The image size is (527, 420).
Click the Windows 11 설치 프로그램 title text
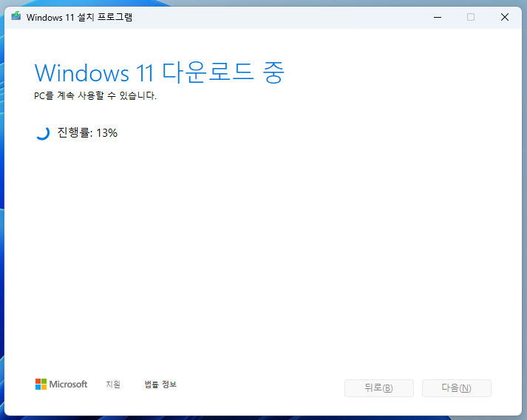coord(79,17)
